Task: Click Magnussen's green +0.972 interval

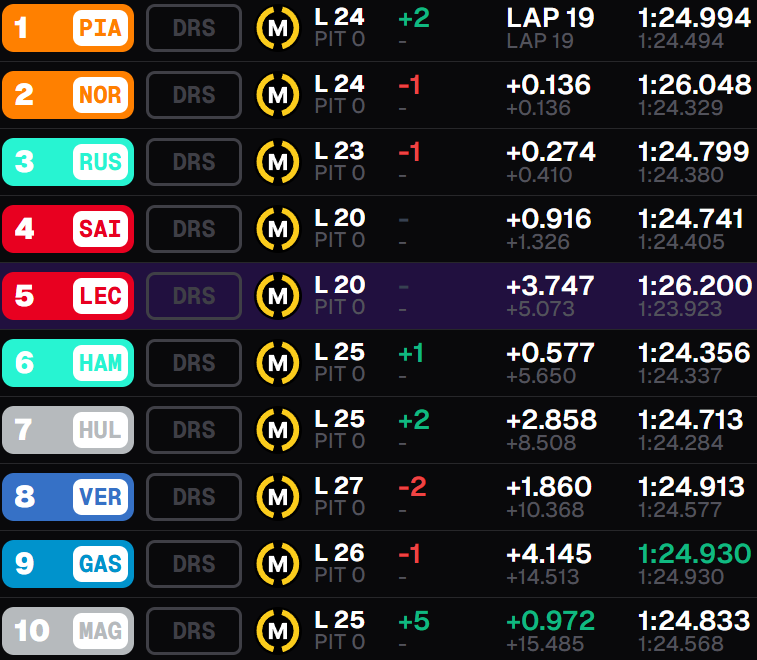Action: (550, 620)
